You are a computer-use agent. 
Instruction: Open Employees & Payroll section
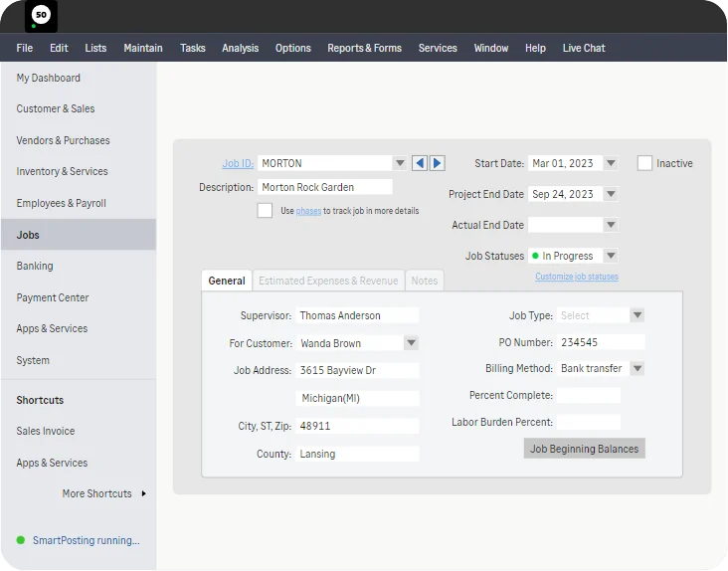point(61,203)
